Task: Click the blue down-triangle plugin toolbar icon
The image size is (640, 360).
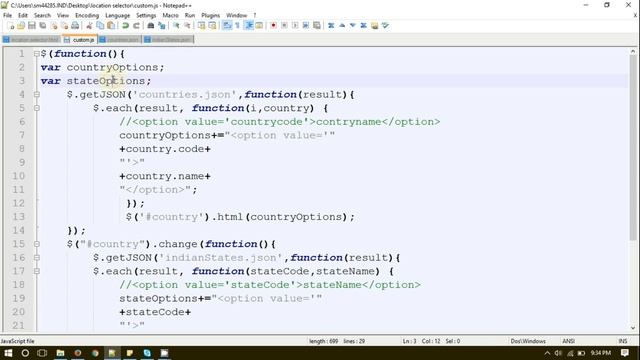Action: click(353, 26)
